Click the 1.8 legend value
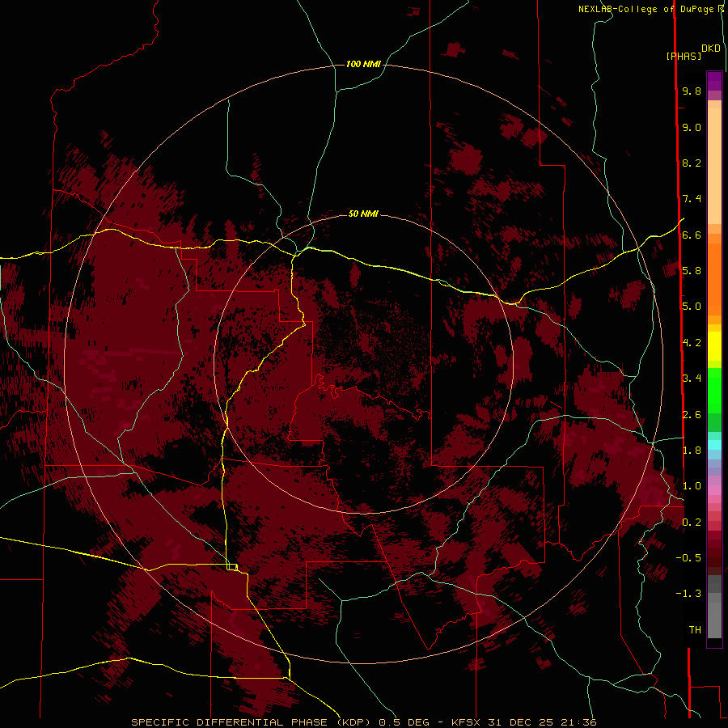 pos(692,451)
